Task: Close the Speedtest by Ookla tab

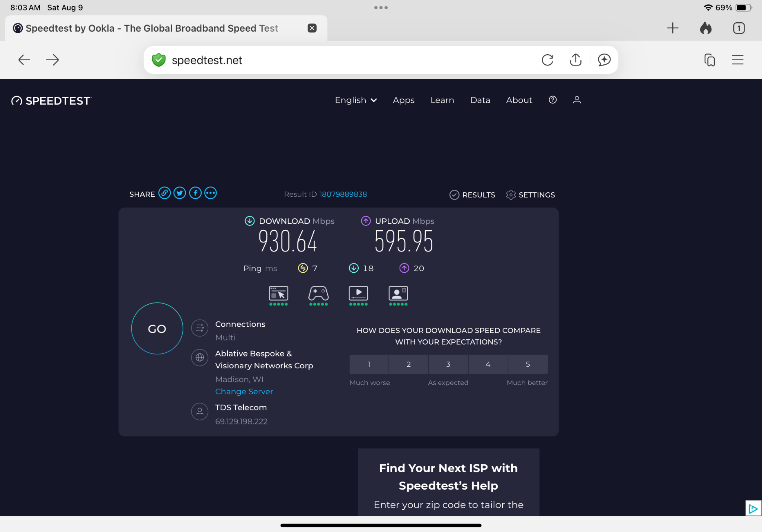Action: pos(312,28)
